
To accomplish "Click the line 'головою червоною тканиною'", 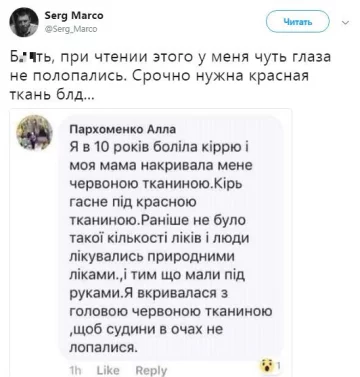I will [x=171, y=311].
